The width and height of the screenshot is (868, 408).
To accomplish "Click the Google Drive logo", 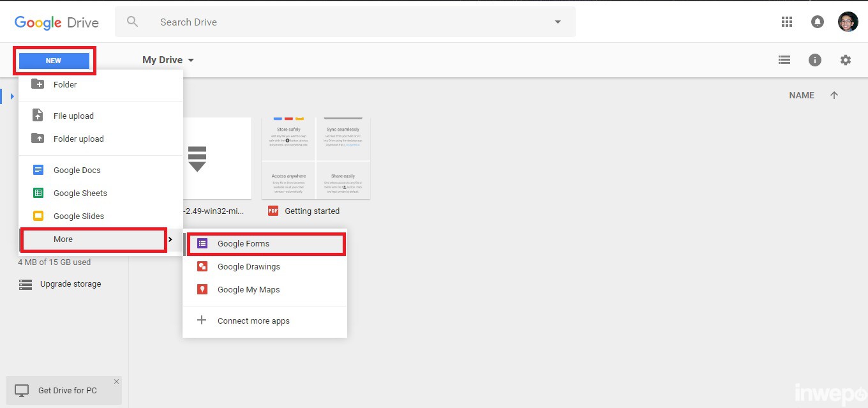I will (56, 22).
